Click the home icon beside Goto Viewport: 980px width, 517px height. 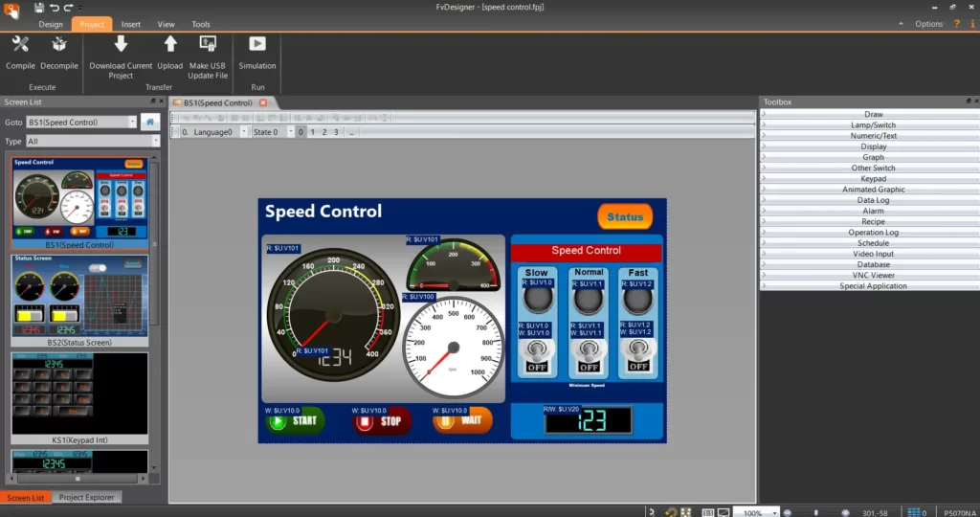[150, 122]
